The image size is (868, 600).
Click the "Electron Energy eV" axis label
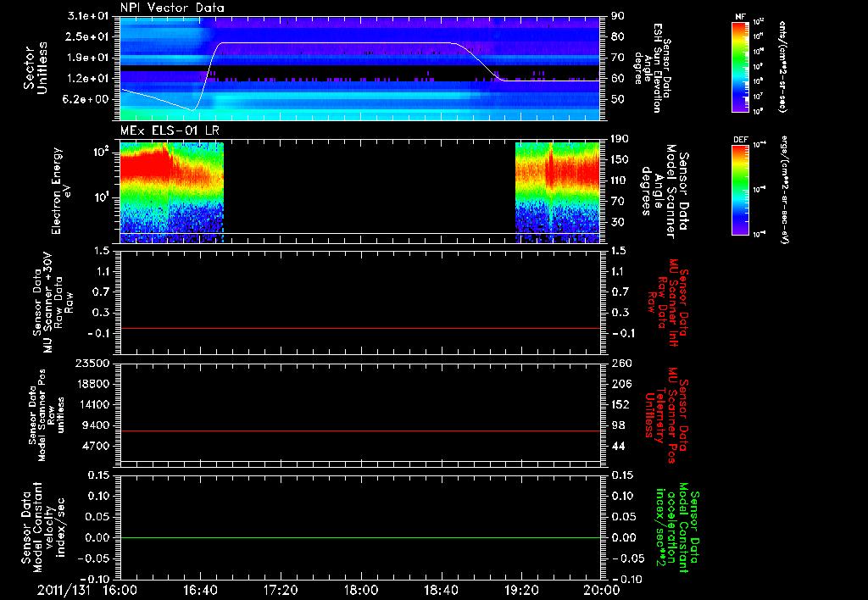pos(60,191)
